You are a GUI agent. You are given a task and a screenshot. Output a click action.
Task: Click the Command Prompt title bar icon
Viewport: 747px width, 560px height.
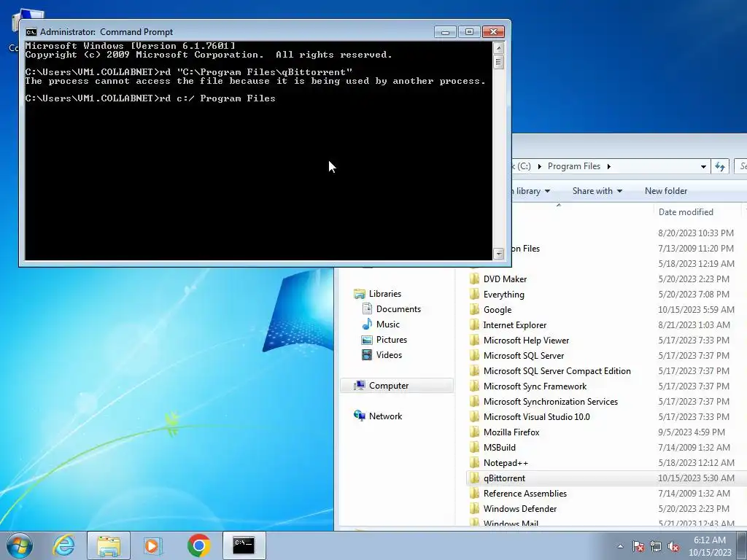click(31, 32)
